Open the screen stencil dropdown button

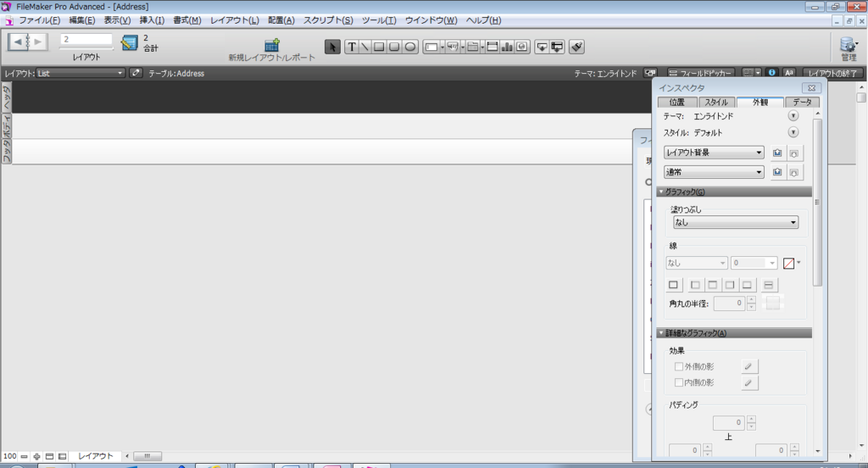pyautogui.click(x=752, y=73)
